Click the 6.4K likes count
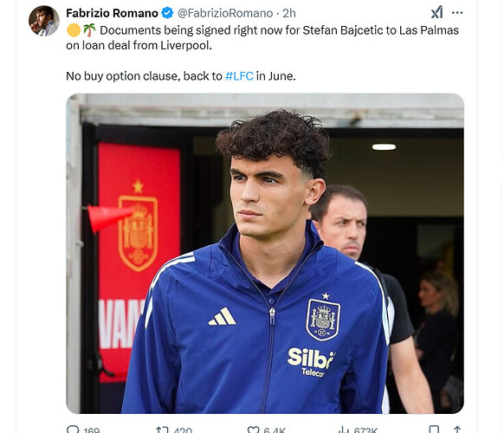The width and height of the screenshot is (504, 433). [275, 430]
